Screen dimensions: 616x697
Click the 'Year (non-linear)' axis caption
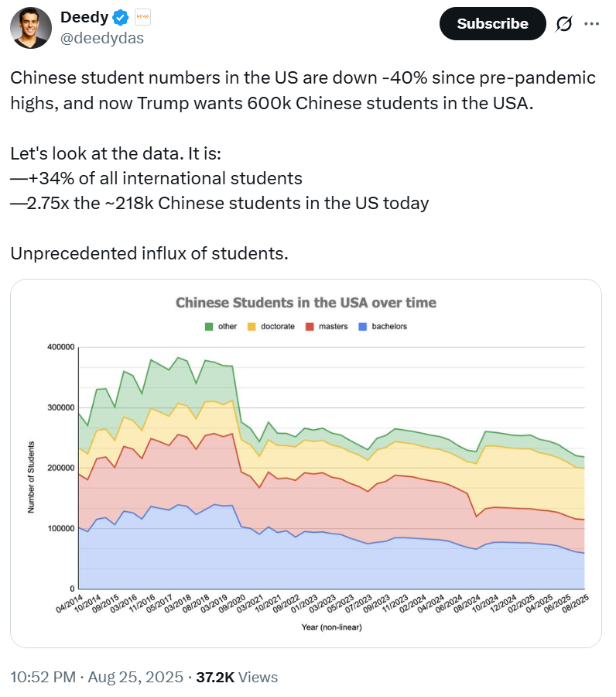331,627
